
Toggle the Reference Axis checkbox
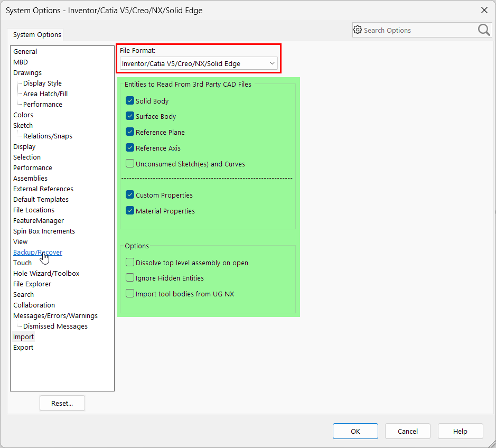coord(130,148)
